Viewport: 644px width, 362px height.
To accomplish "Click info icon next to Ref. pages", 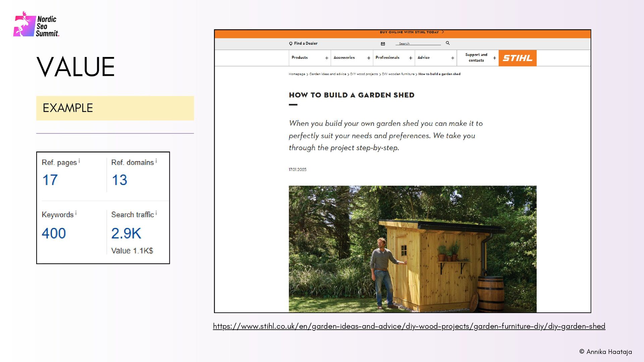I will click(79, 161).
